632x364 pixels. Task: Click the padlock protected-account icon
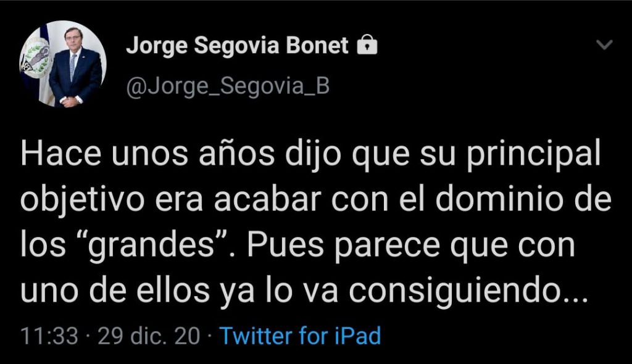point(367,45)
